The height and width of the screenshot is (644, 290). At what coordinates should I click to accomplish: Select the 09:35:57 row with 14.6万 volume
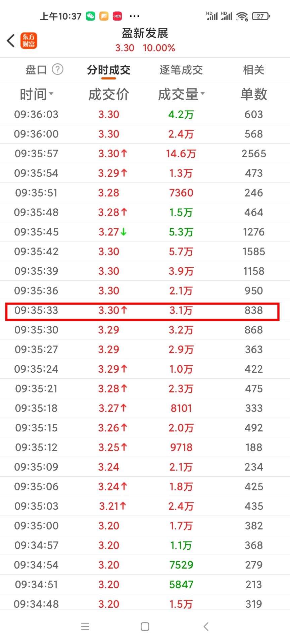145,154
